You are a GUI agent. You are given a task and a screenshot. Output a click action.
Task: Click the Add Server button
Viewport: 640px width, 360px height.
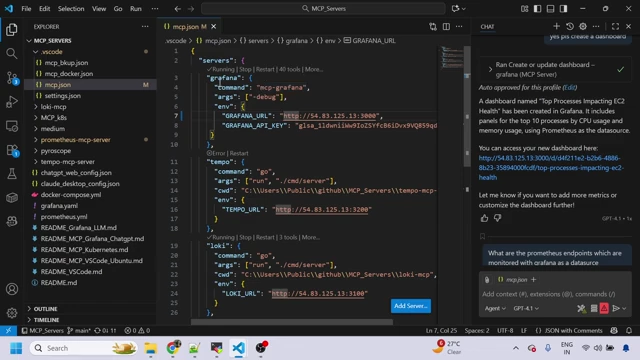click(x=411, y=306)
